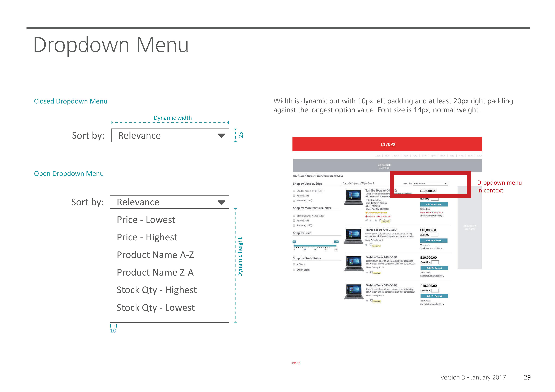Pick Stock Qty - Lowest option
The image size is (555, 392).
(155, 308)
